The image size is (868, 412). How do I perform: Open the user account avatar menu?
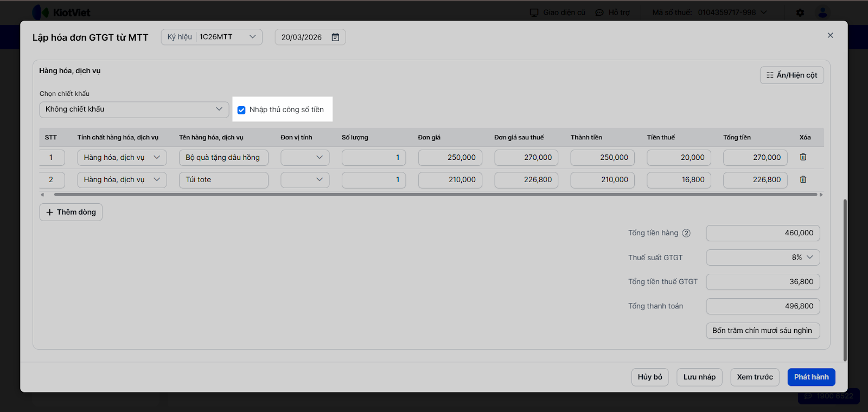point(823,12)
